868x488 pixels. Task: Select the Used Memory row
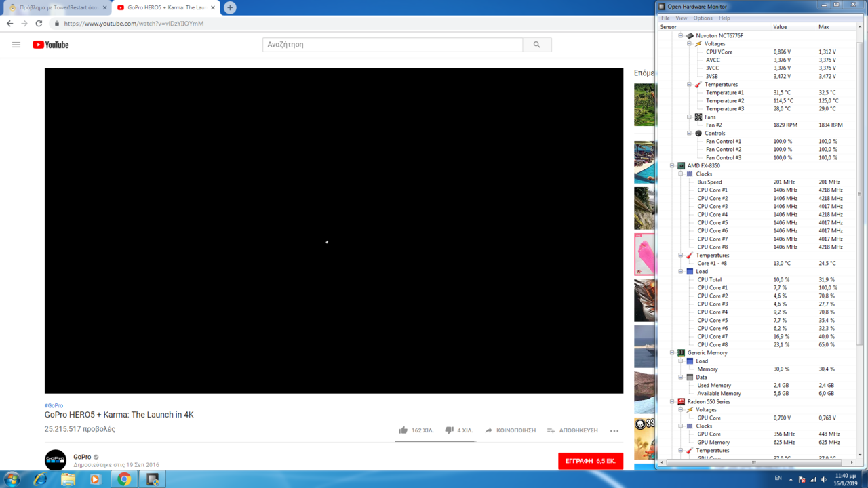click(758, 385)
